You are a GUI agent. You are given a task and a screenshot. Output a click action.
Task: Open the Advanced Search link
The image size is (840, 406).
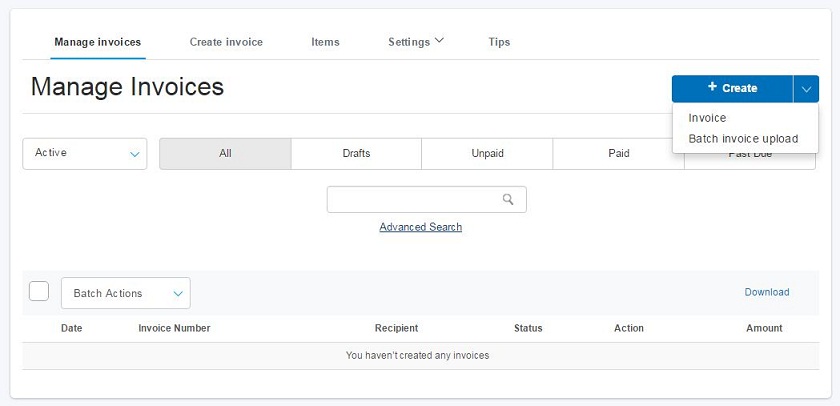click(421, 227)
